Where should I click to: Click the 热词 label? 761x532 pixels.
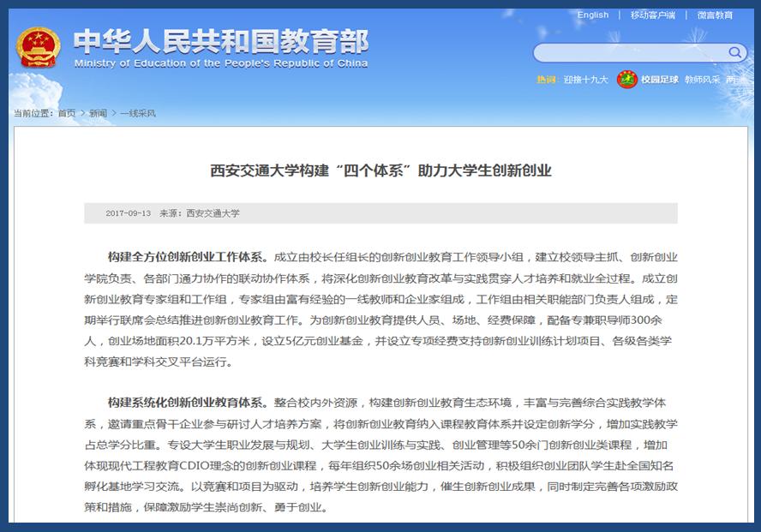(546, 80)
